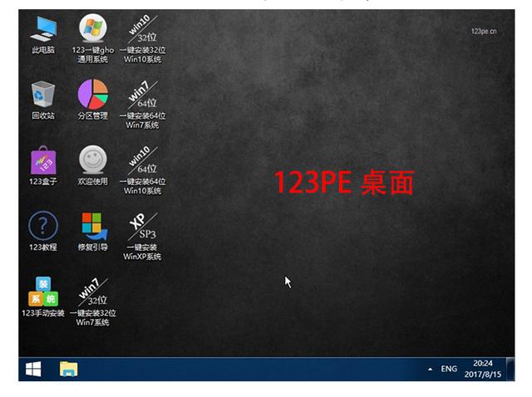Select 一键安装64位 Win7系统 icon
Screen dimensions: 532x397
142,105
